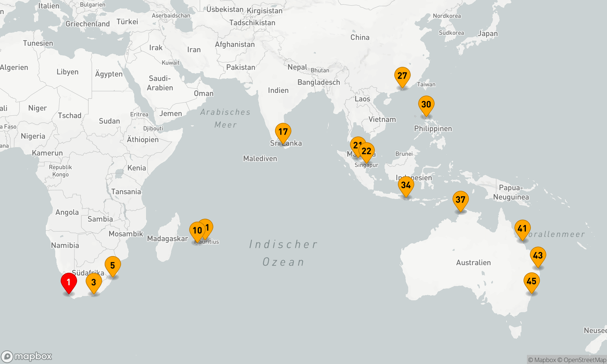The image size is (607, 364).
Task: Open marker 10 near Mauritius
Action: [197, 231]
